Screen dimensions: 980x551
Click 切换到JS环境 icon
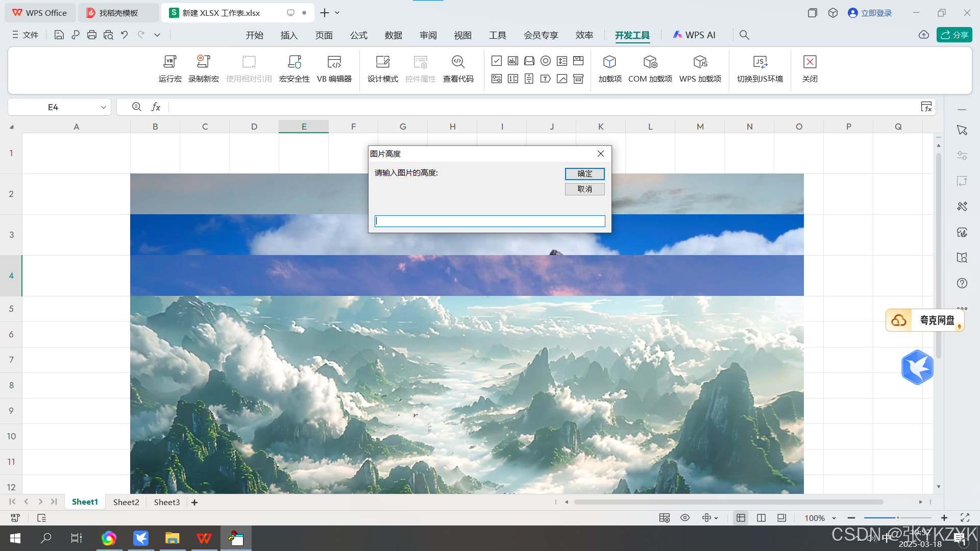tap(760, 63)
